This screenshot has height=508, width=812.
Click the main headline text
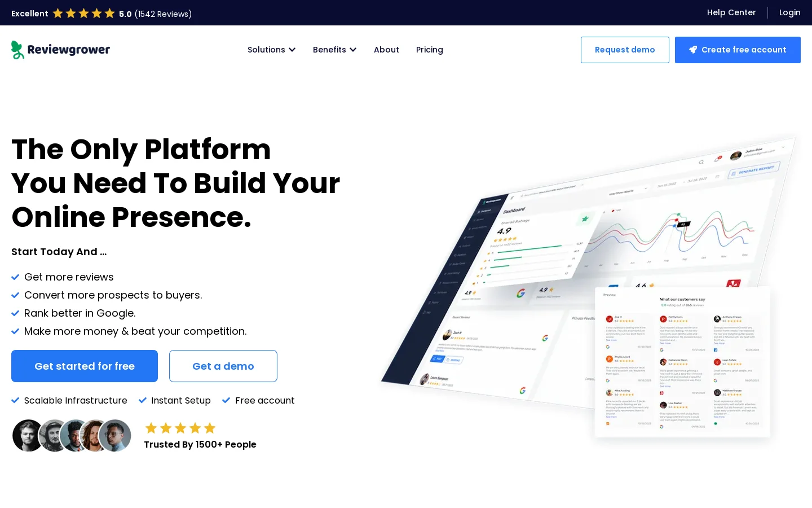pos(176,183)
